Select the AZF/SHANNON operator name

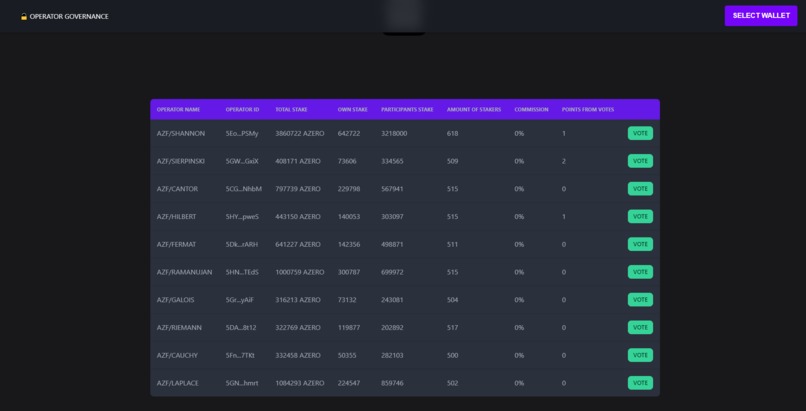pos(181,133)
